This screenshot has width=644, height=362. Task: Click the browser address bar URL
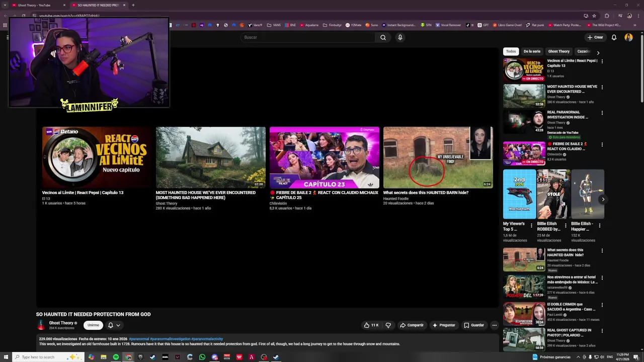click(69, 16)
